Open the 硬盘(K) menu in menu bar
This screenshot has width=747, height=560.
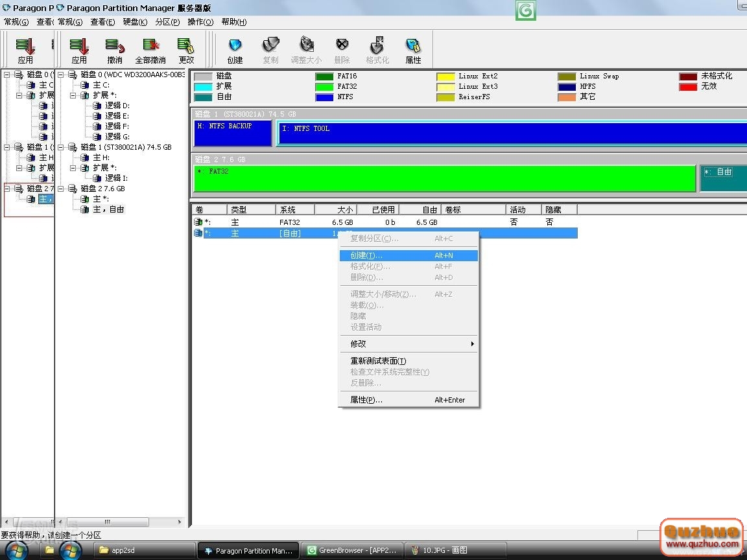(135, 22)
